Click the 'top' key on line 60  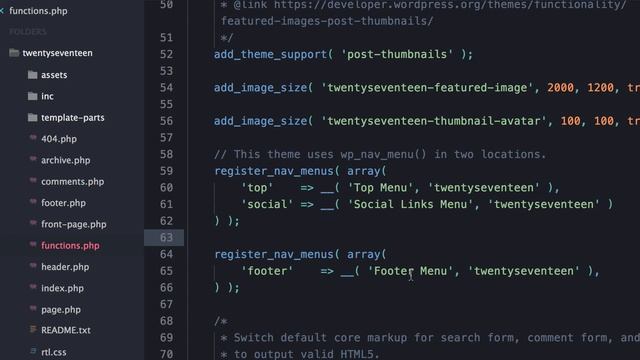(257, 188)
